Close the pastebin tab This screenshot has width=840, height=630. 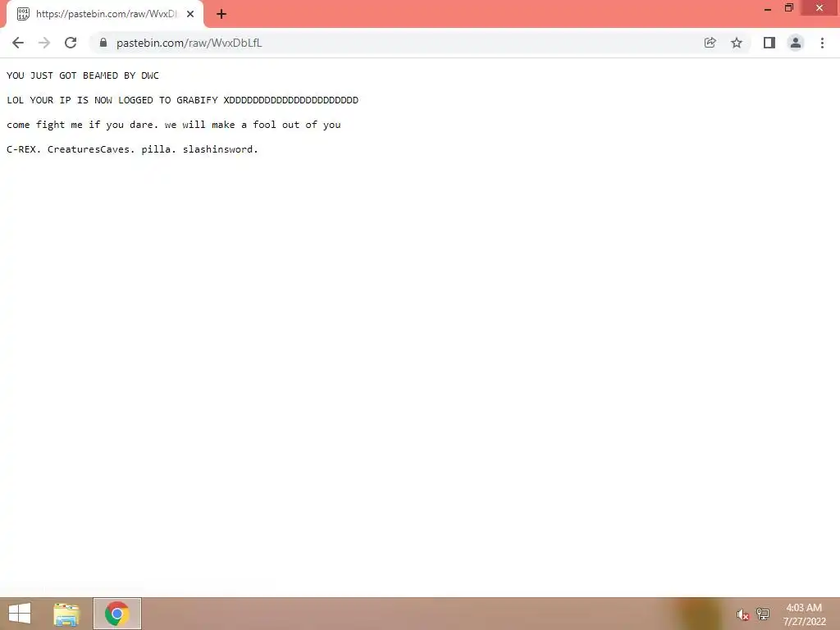190,14
